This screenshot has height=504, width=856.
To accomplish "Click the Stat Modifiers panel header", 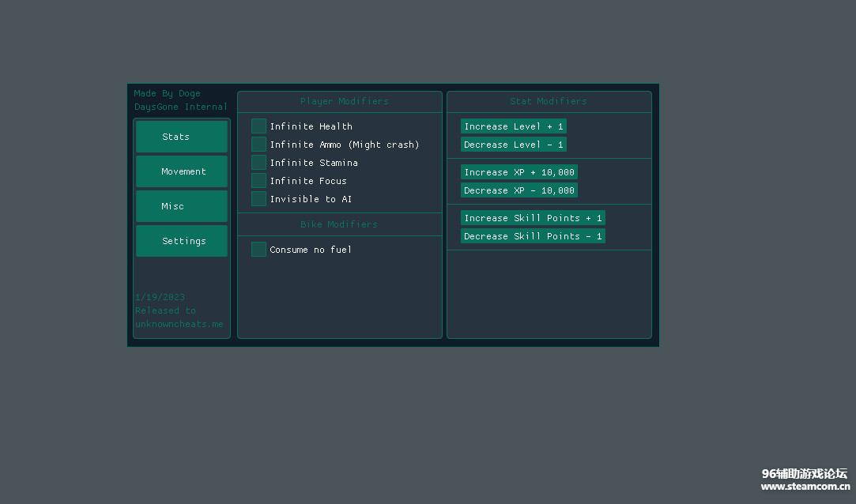I will [549, 101].
